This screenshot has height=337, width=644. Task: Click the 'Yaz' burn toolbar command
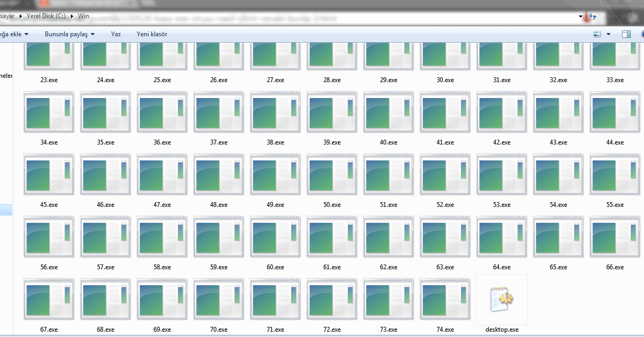point(116,34)
